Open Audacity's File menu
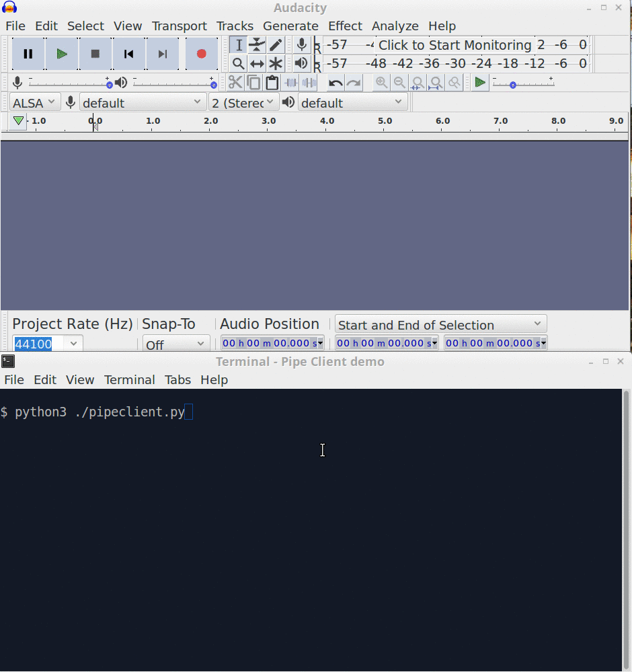Screen dimensions: 632x672 click(x=15, y=26)
